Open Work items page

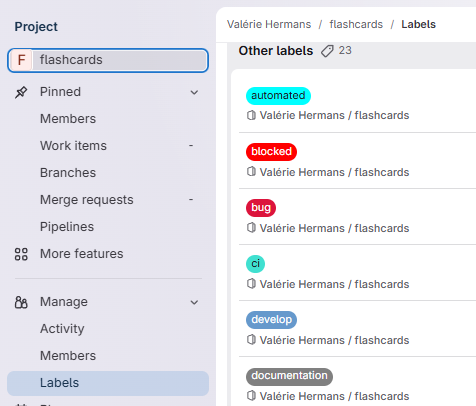(108, 146)
